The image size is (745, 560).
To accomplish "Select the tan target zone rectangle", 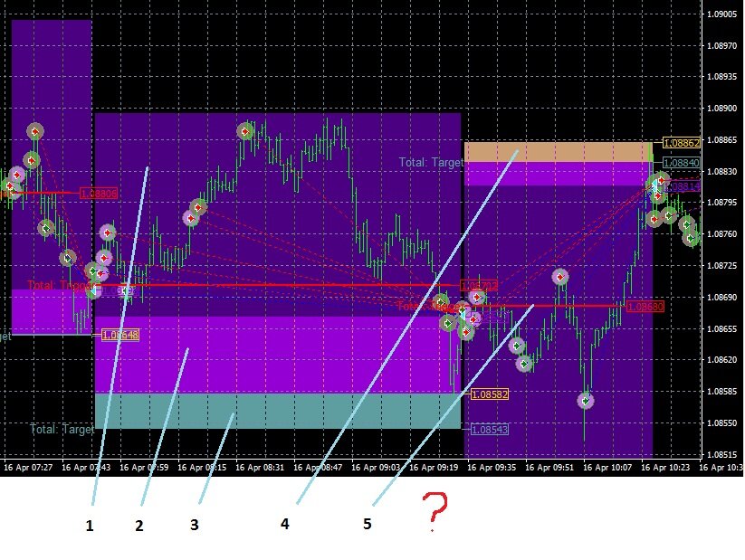I will point(559,152).
